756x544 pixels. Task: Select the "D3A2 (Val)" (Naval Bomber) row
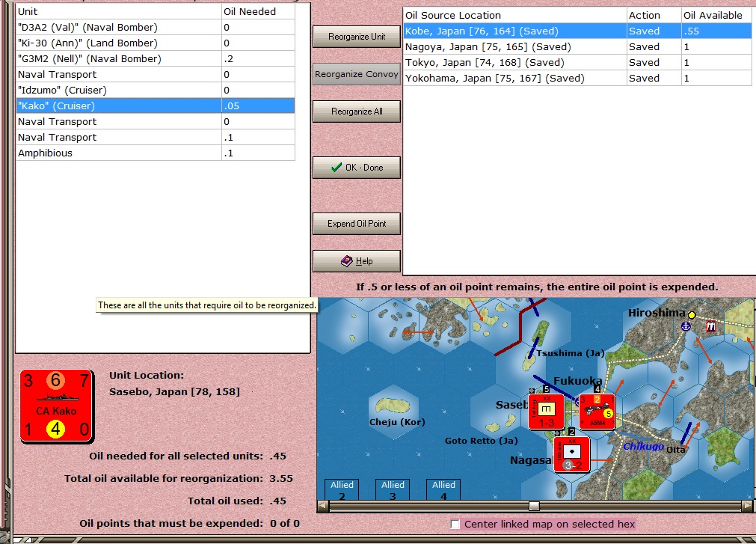(x=156, y=28)
